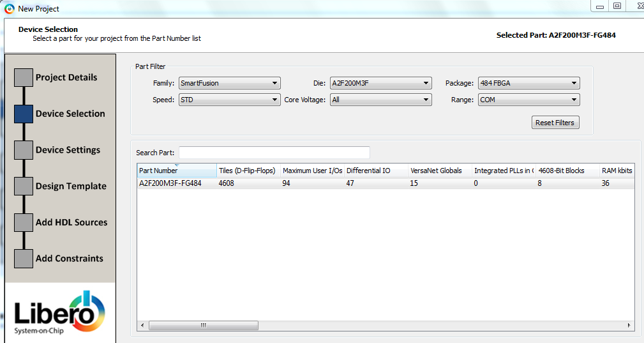Image resolution: width=644 pixels, height=343 pixels.
Task: Click the Project Details step square icon
Action: pyautogui.click(x=24, y=77)
